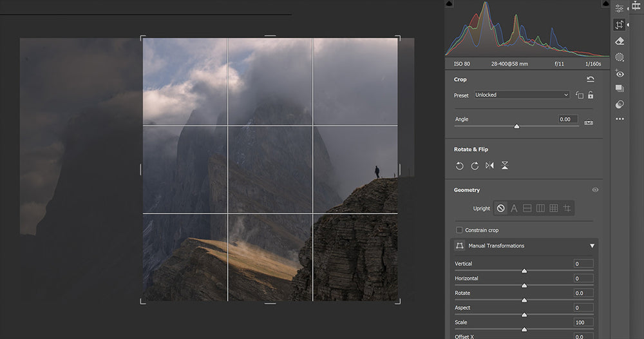Flip the image horizontally
Screen dimensions: 644x339
tap(489, 166)
